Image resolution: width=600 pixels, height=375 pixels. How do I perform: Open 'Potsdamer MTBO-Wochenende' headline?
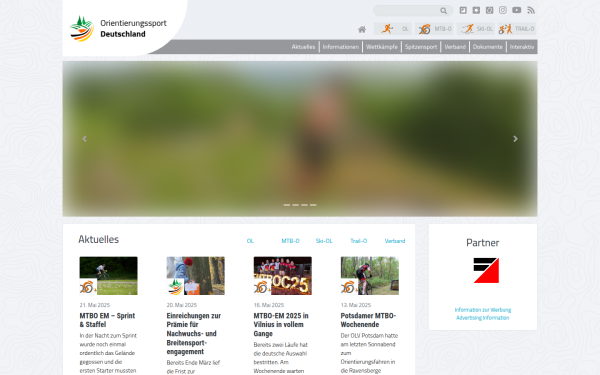click(x=368, y=320)
